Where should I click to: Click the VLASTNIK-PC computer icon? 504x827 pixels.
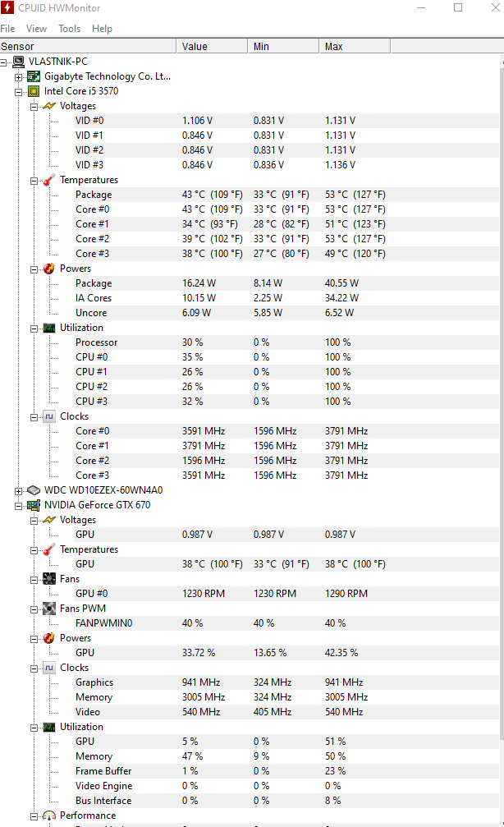point(18,62)
